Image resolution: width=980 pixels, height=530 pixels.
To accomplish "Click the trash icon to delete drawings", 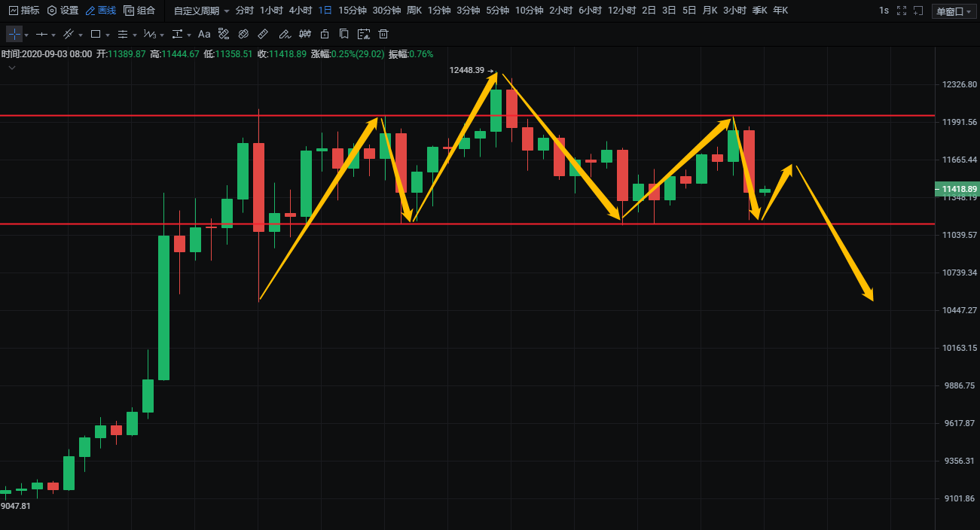I will click(x=383, y=35).
